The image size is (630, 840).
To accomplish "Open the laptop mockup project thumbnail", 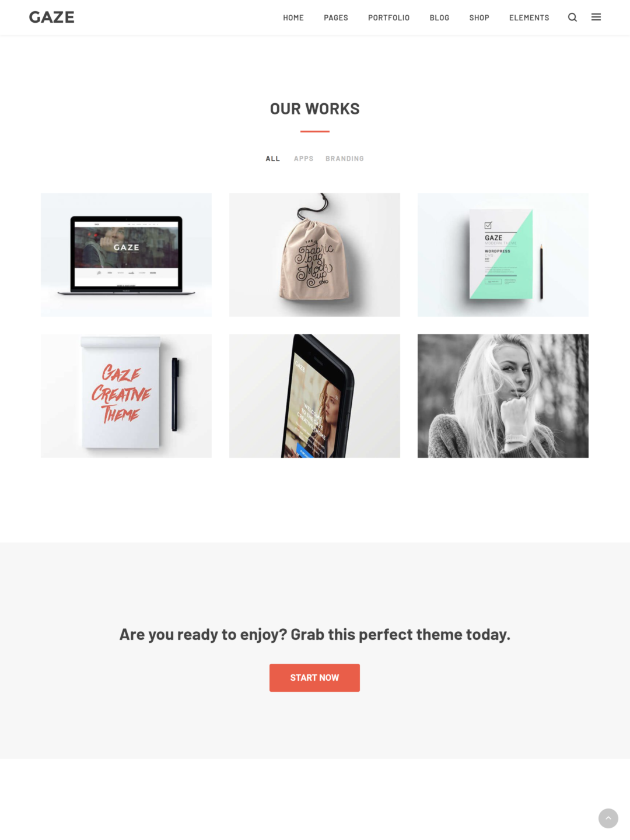I will [x=126, y=255].
